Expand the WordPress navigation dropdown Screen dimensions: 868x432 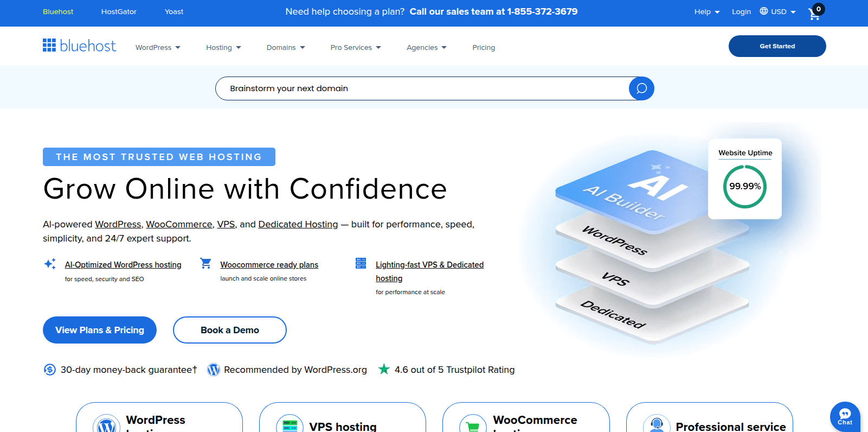[x=158, y=48]
